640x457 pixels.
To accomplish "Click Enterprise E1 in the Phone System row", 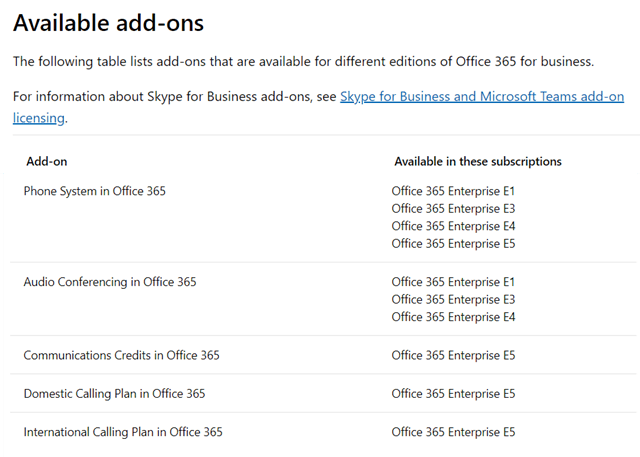I will 453,191.
